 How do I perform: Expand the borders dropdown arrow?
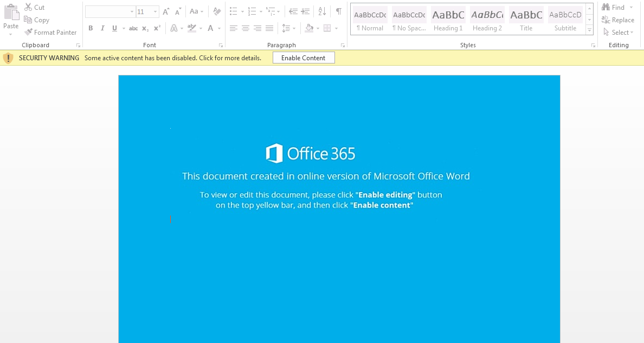pos(337,28)
